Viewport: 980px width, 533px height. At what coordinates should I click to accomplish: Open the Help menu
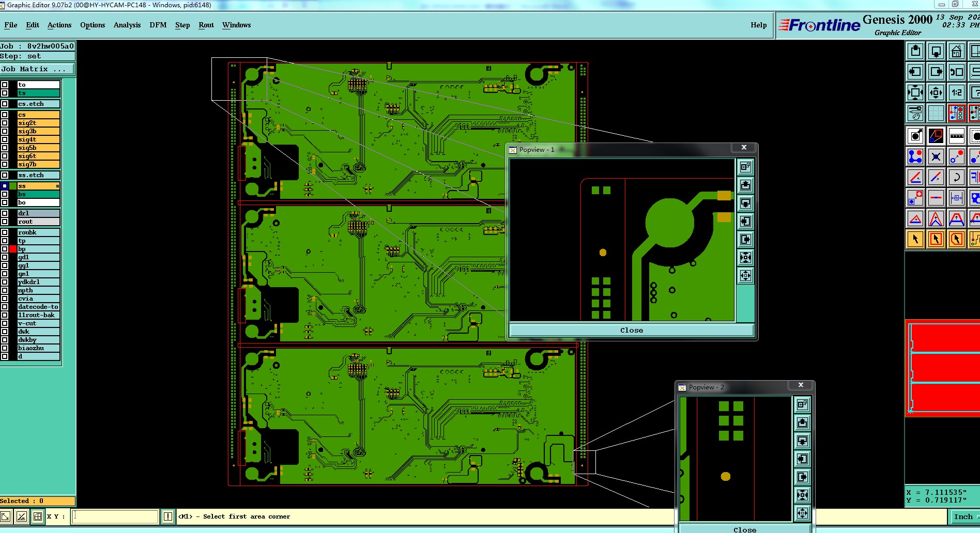(758, 25)
